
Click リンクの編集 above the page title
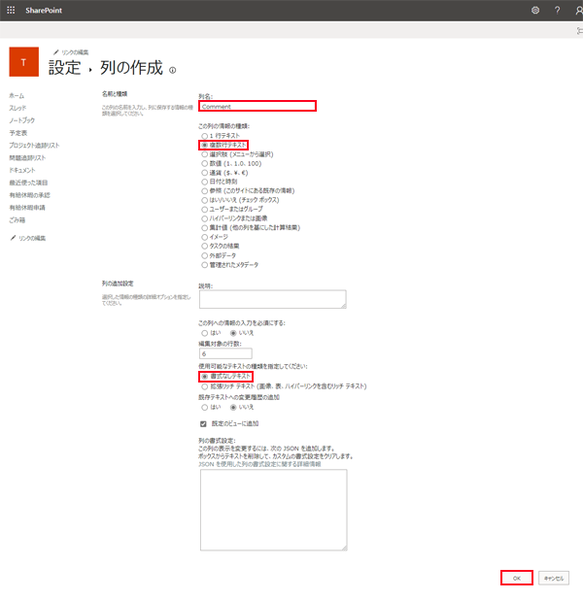pos(75,52)
